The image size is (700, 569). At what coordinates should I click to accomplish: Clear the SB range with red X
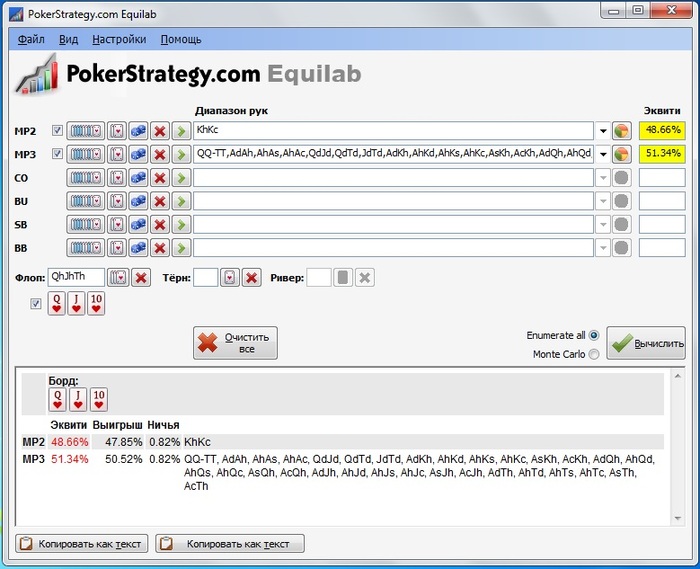160,224
